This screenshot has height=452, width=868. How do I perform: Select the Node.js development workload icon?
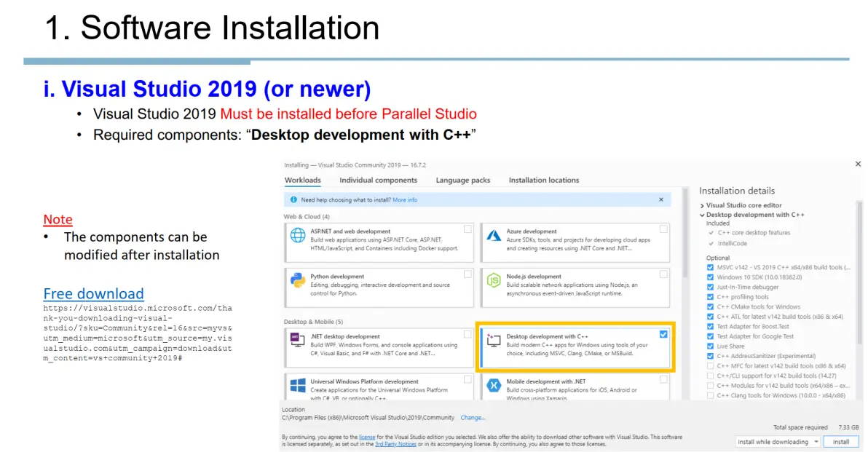tap(493, 281)
